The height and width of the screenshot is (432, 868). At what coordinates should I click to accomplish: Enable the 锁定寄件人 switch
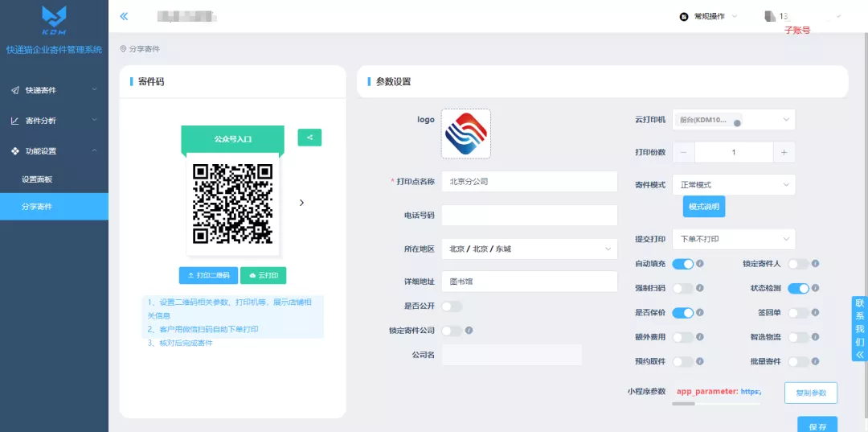pyautogui.click(x=798, y=264)
